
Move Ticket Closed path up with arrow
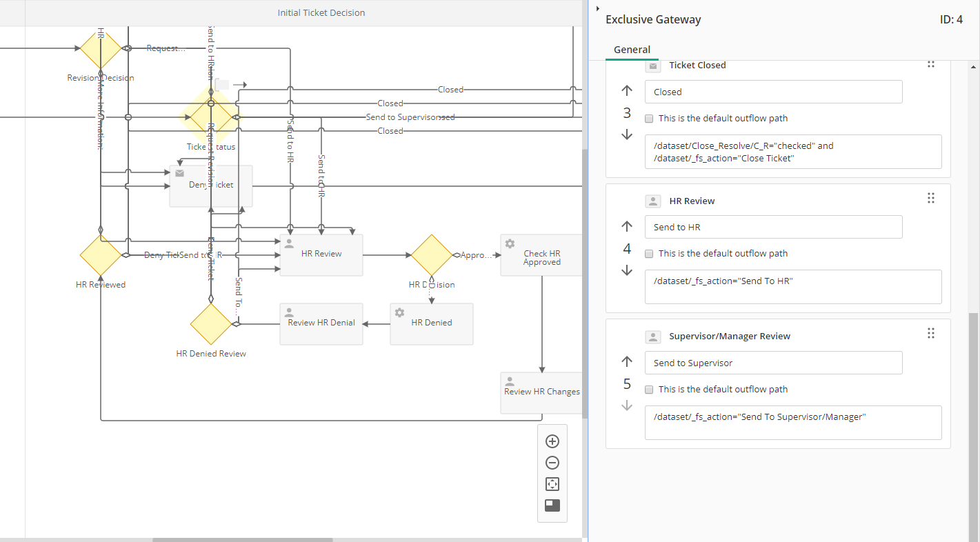pyautogui.click(x=627, y=90)
